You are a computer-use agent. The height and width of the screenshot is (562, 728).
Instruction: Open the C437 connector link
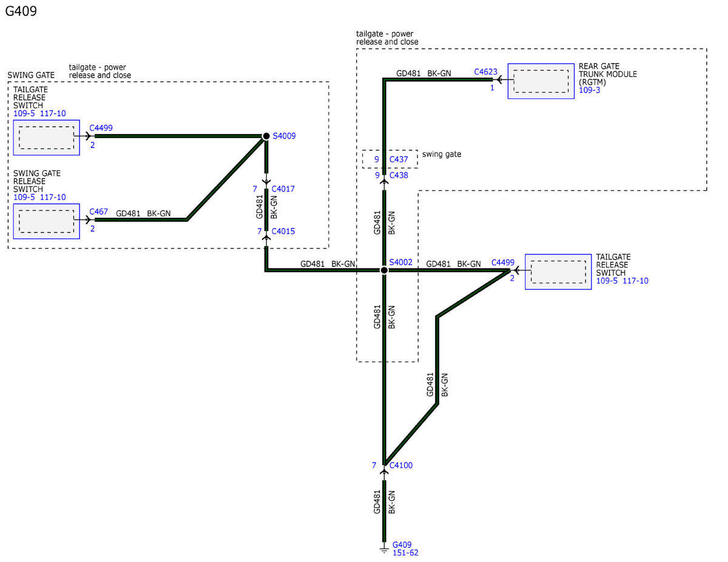[x=399, y=159]
